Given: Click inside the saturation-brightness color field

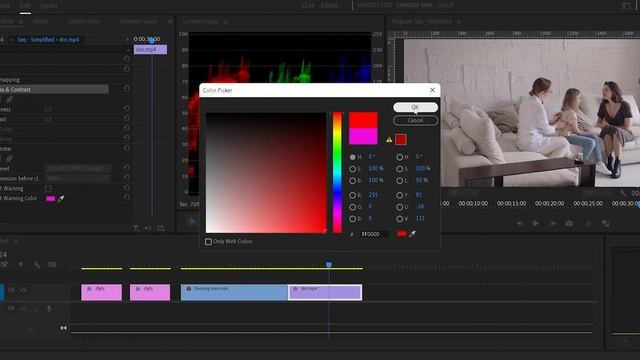Looking at the screenshot, I should (266, 173).
